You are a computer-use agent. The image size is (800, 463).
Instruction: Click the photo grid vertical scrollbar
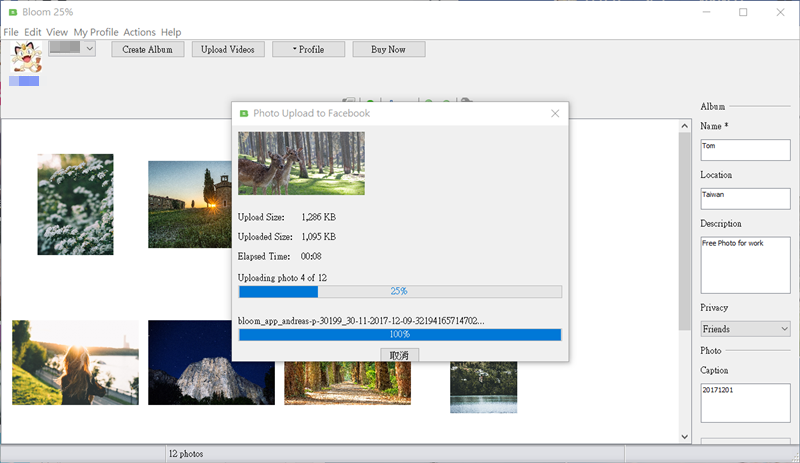(x=684, y=230)
